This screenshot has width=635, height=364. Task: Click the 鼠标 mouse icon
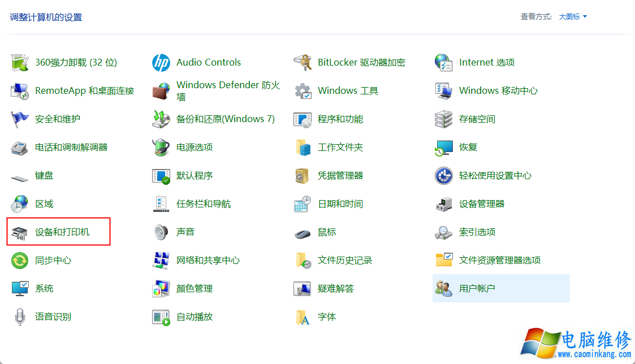click(x=302, y=233)
